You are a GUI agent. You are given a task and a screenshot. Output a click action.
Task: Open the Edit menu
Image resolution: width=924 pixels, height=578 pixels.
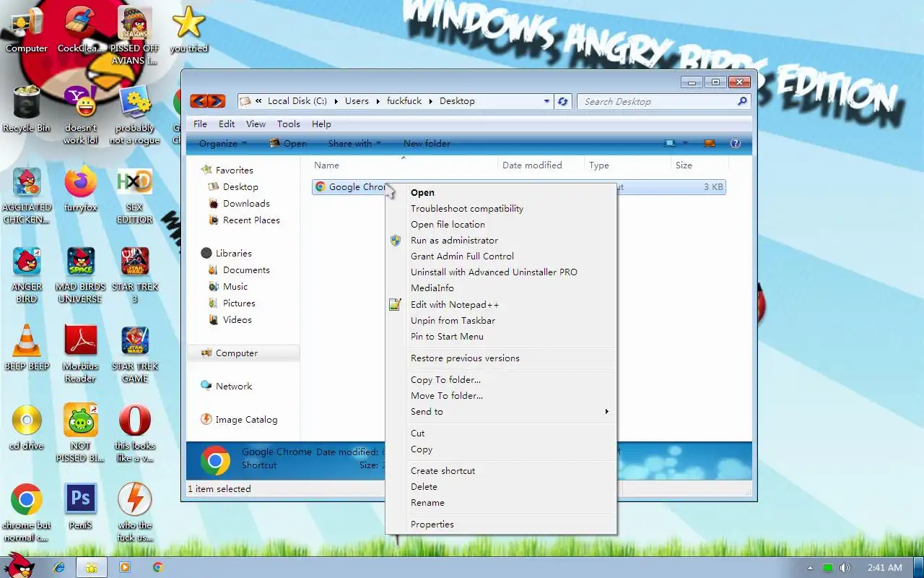pyautogui.click(x=227, y=124)
